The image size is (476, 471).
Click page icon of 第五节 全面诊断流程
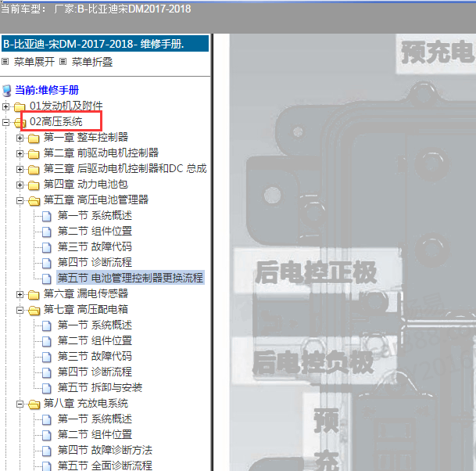pos(46,466)
